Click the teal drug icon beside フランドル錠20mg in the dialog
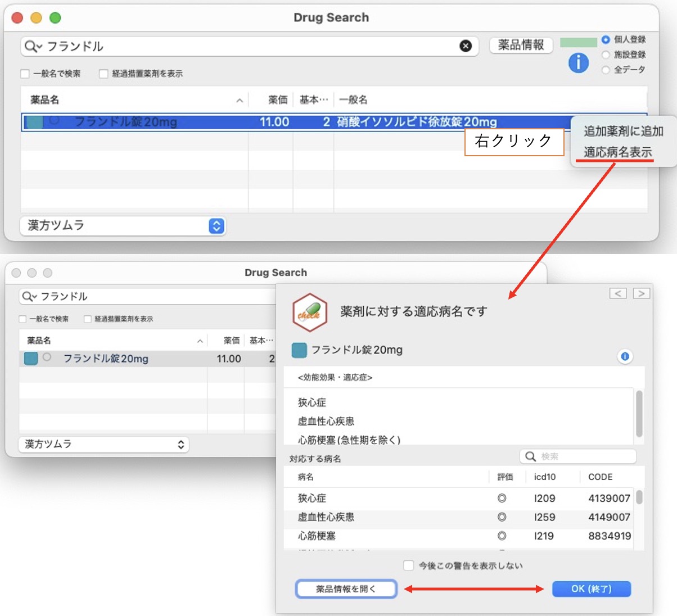This screenshot has height=616, width=677. coord(299,350)
